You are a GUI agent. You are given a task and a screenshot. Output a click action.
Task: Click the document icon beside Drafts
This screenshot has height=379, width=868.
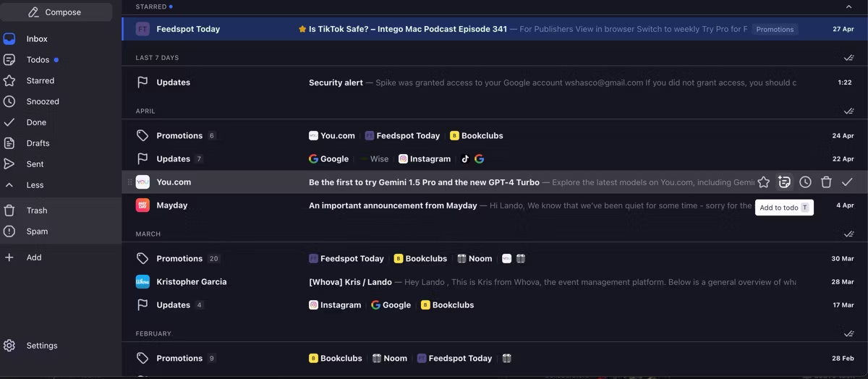pos(9,143)
